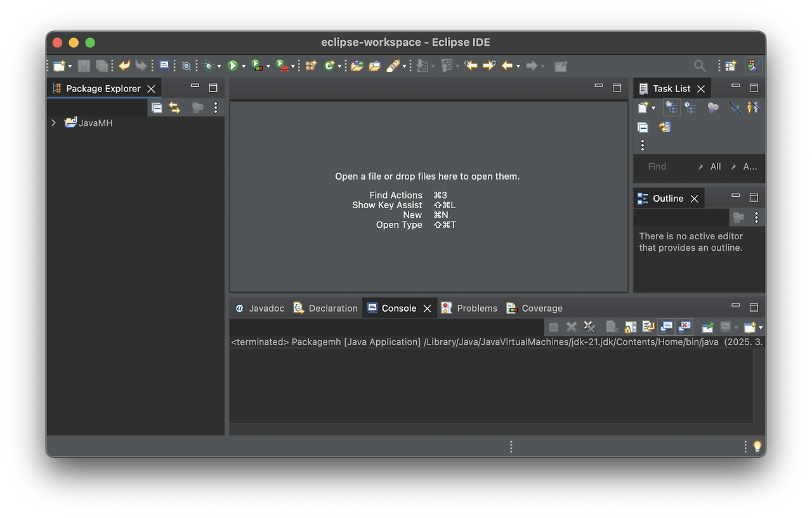The image size is (812, 518).
Task: Open the Back history dropdown arrow
Action: pos(518,66)
